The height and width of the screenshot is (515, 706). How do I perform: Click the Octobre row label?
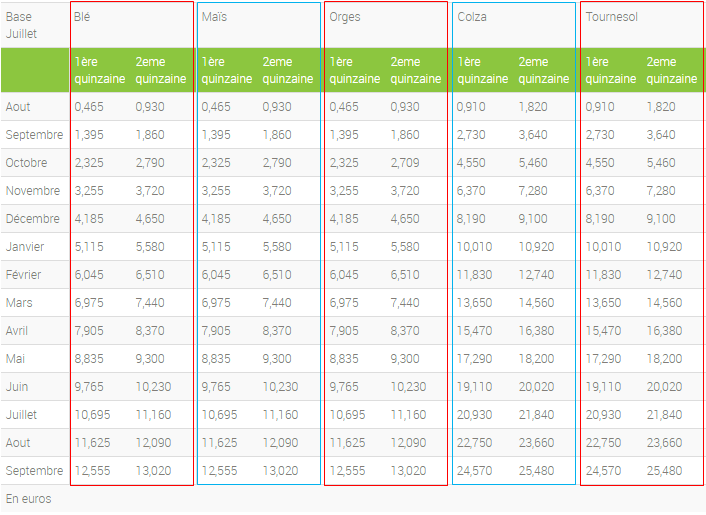(x=26, y=163)
